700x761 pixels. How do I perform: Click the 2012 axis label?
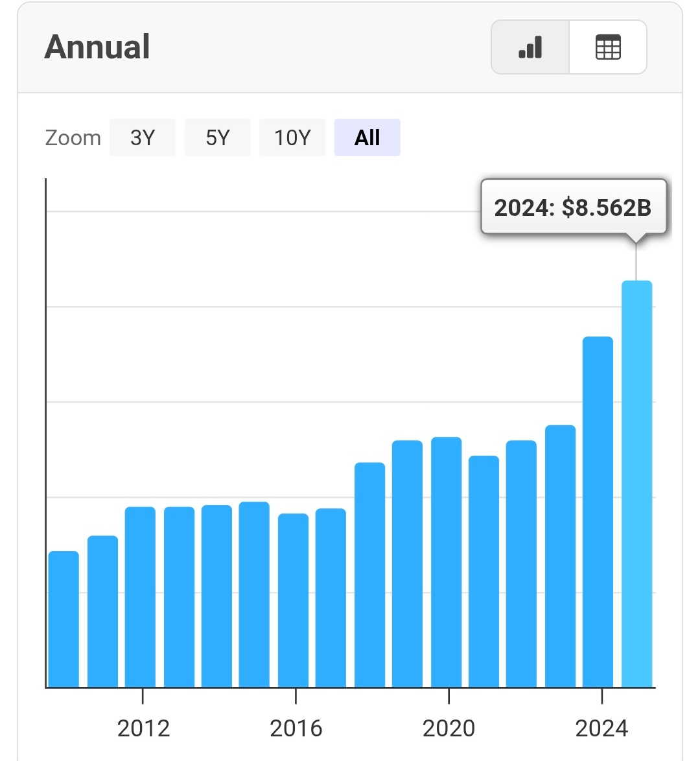tap(143, 729)
